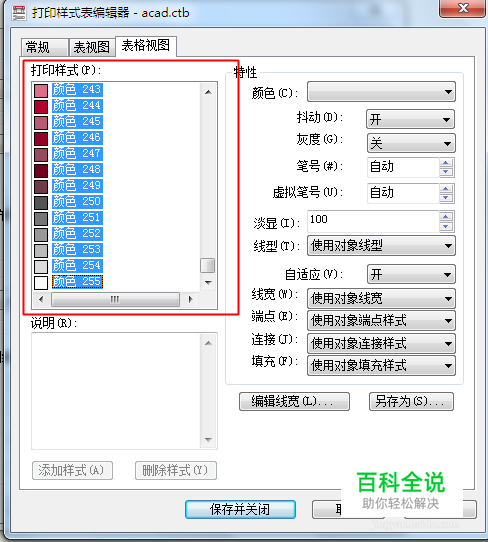Click the 颜色 243 swatch
This screenshot has width=488, height=542.
(x=41, y=91)
